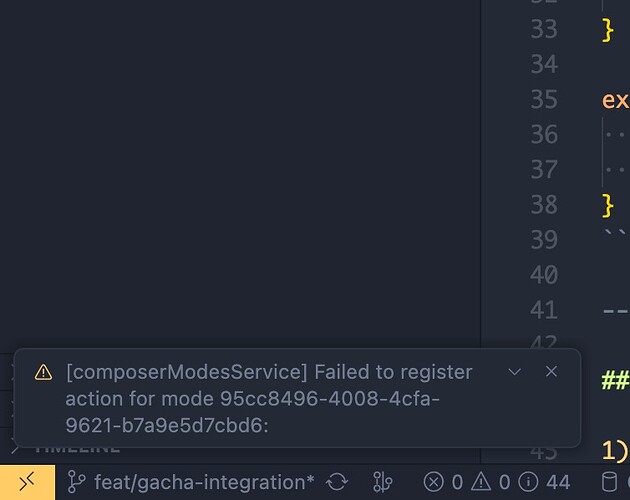630x500 pixels.
Task: Close the composerModesService notification
Action: 551,372
